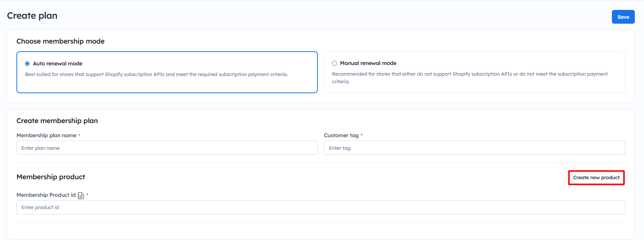Click the blue Save button

click(x=623, y=17)
